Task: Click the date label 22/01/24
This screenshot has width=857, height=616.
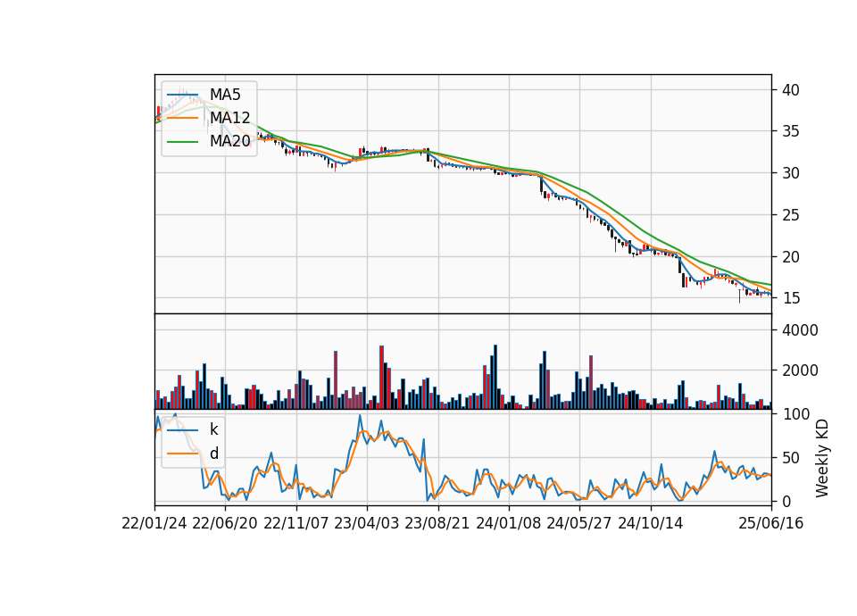Action: tap(154, 523)
